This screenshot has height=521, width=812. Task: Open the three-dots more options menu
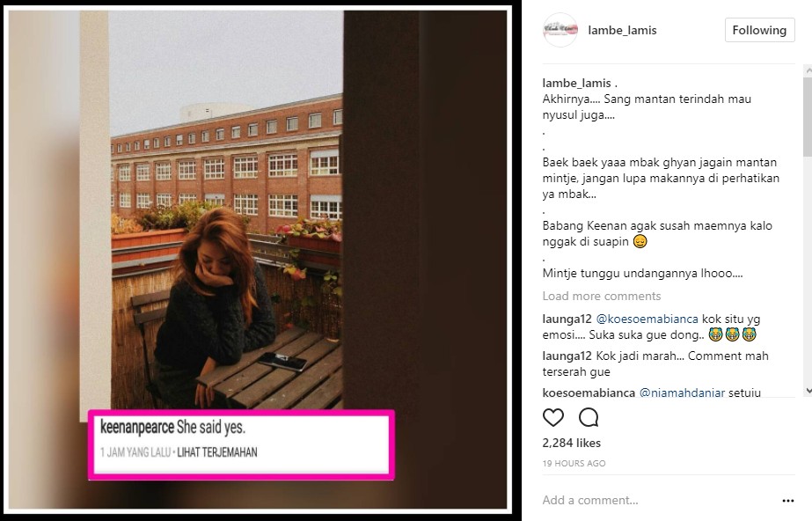point(788,500)
